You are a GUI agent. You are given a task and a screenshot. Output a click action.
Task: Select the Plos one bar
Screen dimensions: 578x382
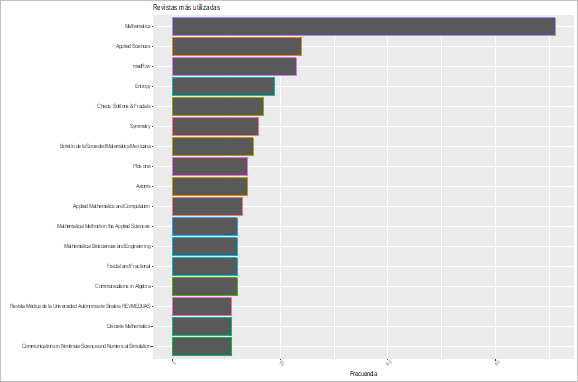[210, 166]
